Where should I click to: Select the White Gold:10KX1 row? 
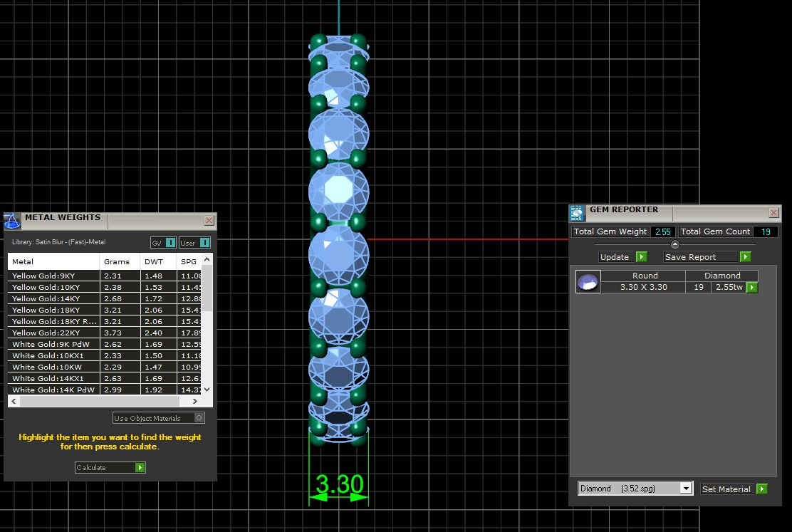pyautogui.click(x=105, y=355)
